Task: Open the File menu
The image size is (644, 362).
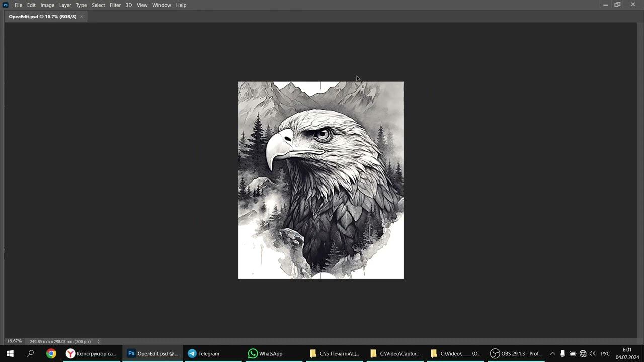Action: (18, 5)
